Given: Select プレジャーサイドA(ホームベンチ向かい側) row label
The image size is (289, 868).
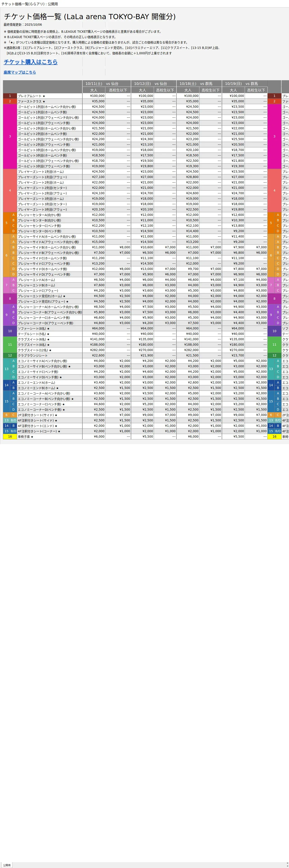Looking at the screenshot, I should pos(50,237).
